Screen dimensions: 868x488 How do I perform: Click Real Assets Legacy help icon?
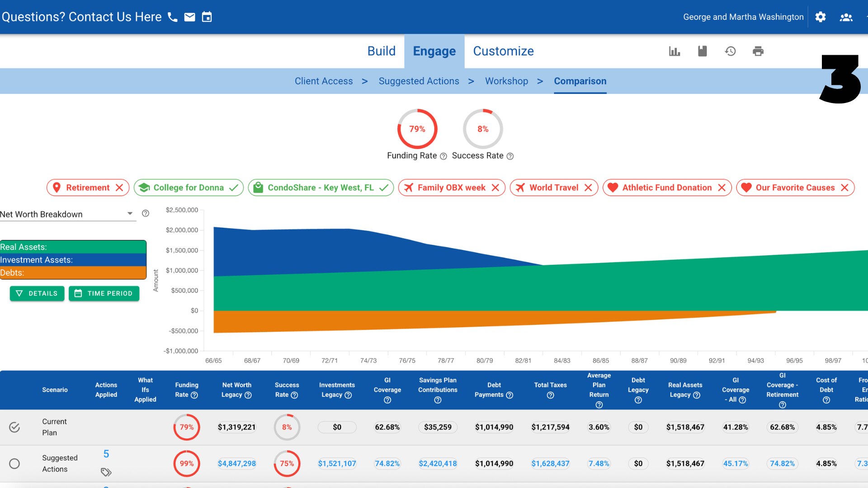coord(697,395)
